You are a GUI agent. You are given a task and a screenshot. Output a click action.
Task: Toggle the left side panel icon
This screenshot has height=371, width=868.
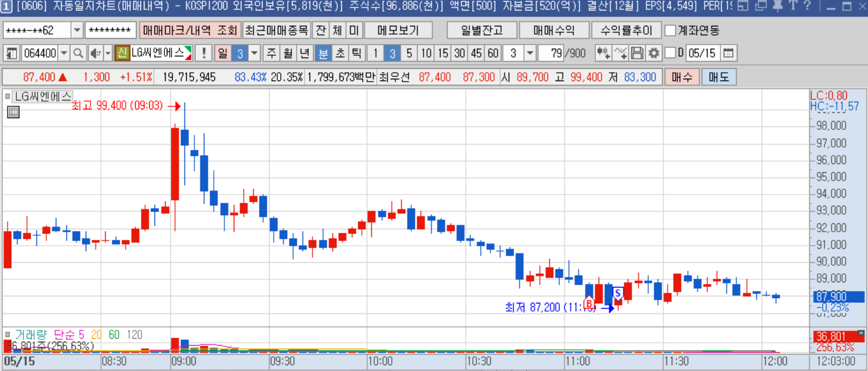(x=11, y=54)
